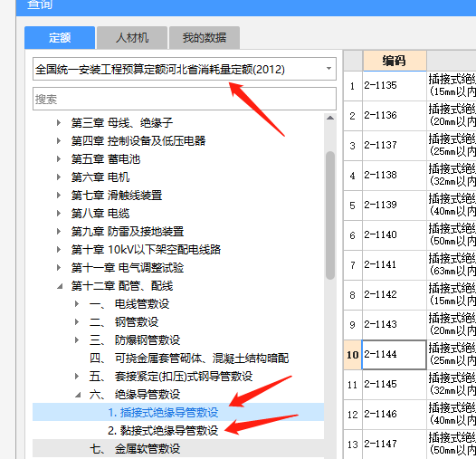The image size is (476, 459).
Task: Open the 我的数据 tab
Action: tap(205, 38)
